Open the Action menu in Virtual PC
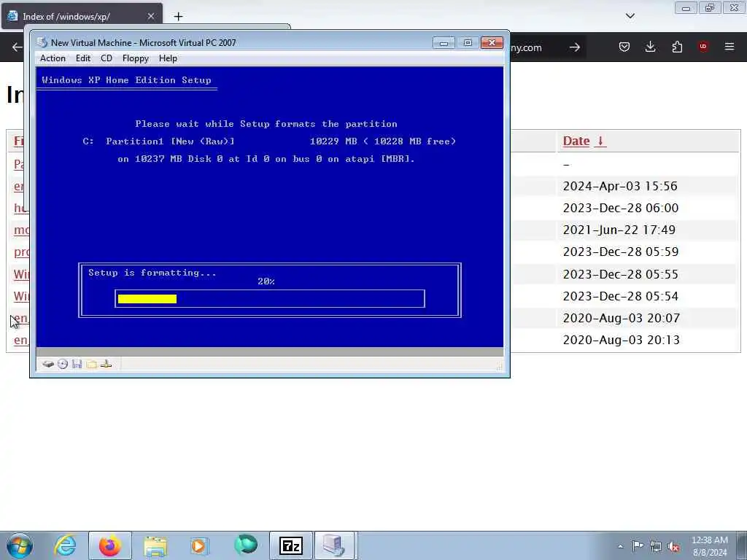The image size is (747, 560). point(53,58)
